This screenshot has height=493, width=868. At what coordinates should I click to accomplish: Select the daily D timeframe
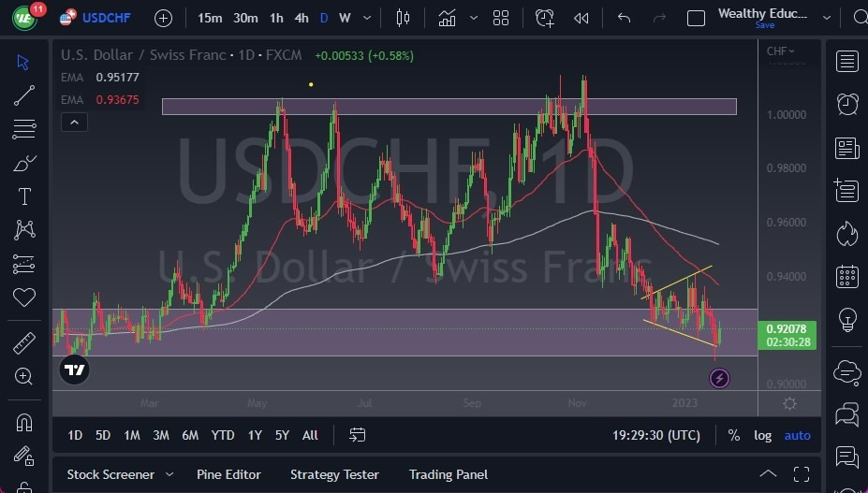324,19
